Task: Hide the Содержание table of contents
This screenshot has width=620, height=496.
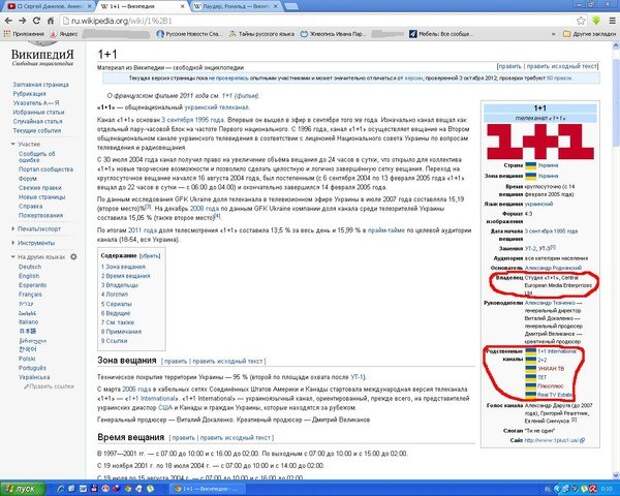Action: [x=149, y=256]
